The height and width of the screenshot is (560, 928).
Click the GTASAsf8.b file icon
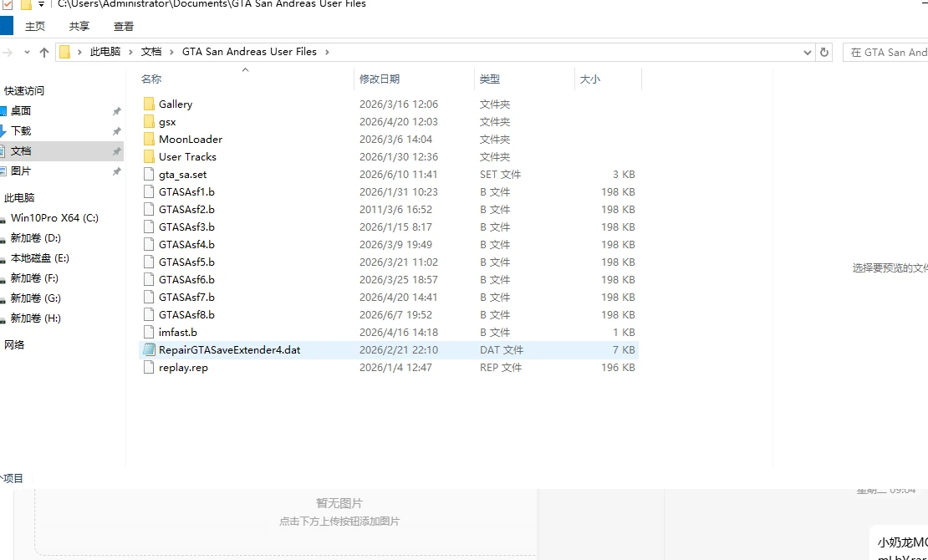point(149,315)
